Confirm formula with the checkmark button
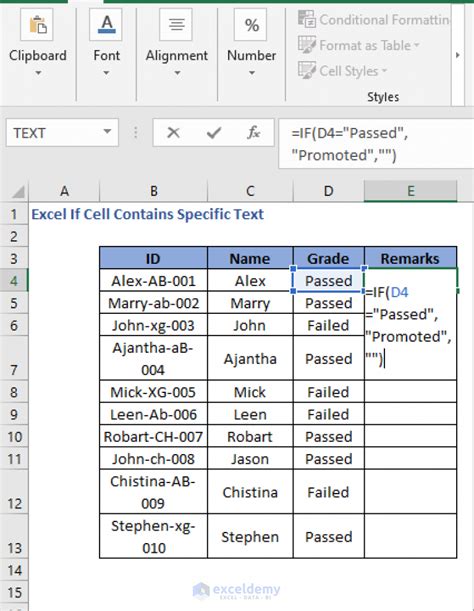 pos(214,133)
